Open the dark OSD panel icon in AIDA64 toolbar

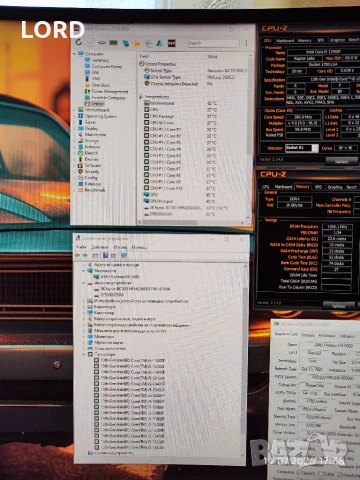click(x=171, y=43)
